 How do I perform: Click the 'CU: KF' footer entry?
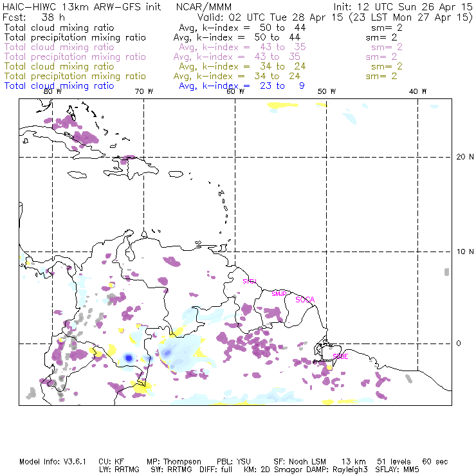point(111,462)
